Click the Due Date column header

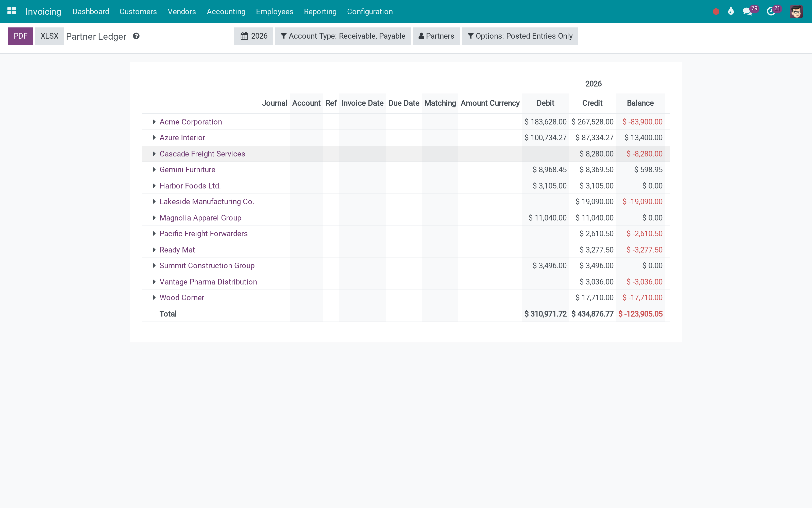404,103
